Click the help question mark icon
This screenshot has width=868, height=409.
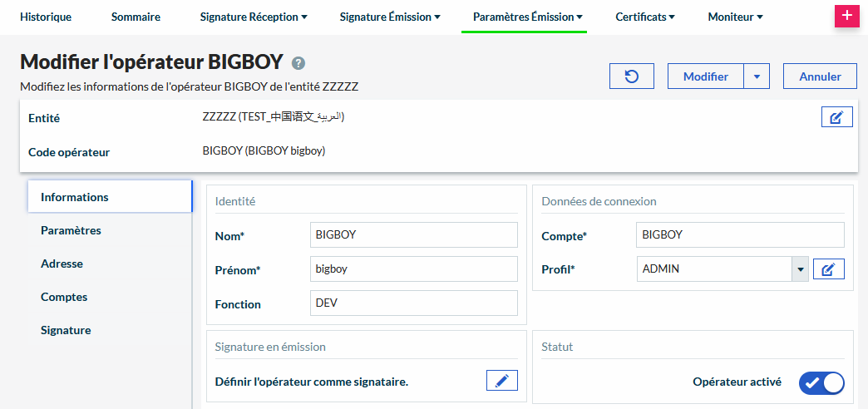point(298,63)
